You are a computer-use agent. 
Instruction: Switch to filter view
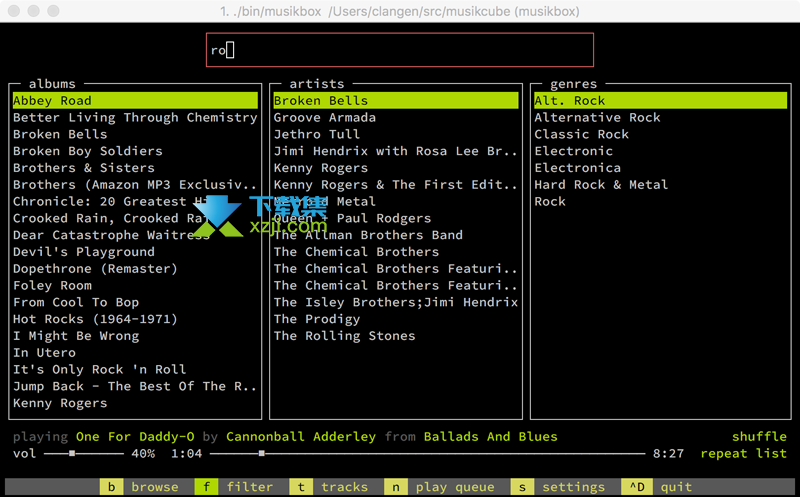coord(249,487)
